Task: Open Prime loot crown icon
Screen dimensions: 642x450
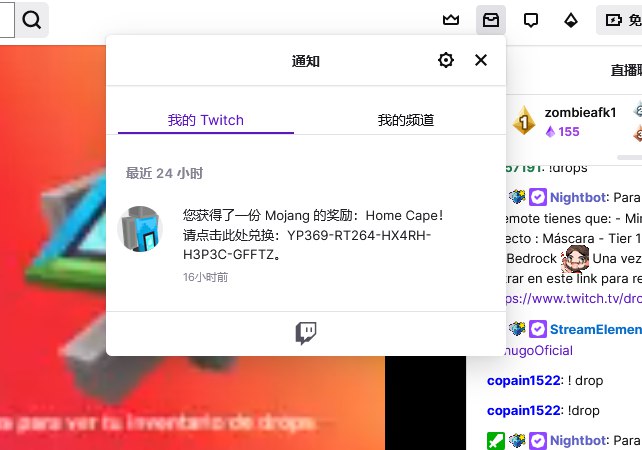Action: tap(451, 20)
